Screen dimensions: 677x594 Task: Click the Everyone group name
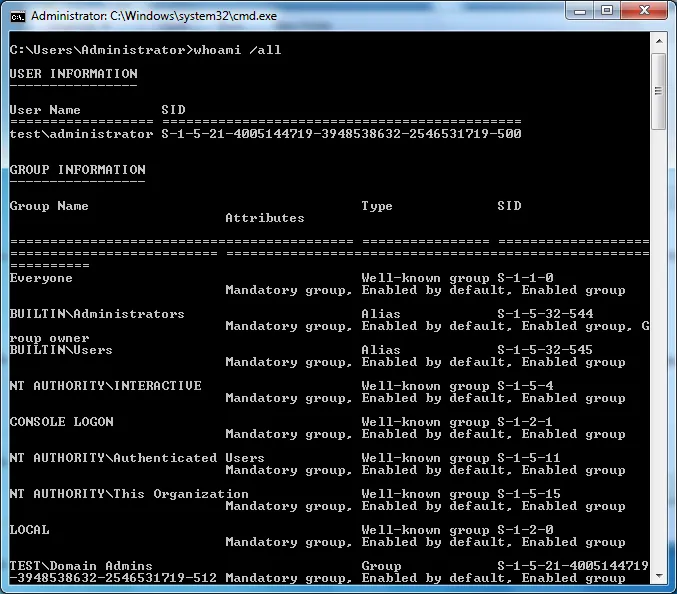click(x=41, y=278)
